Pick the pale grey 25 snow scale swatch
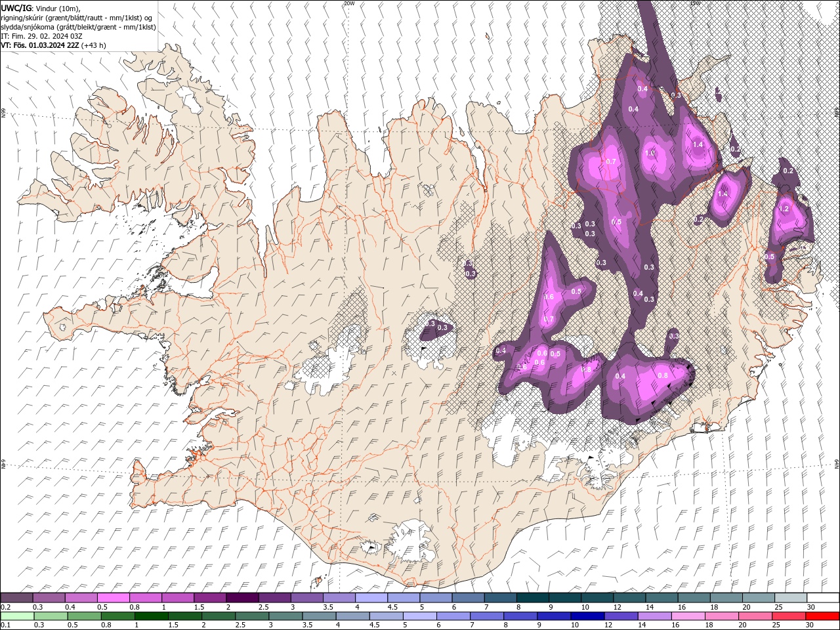Image resolution: width=840 pixels, height=630 pixels. click(x=791, y=598)
